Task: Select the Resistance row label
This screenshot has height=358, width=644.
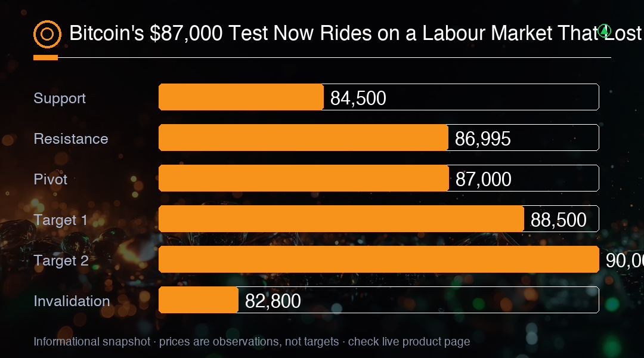Action: click(x=70, y=138)
